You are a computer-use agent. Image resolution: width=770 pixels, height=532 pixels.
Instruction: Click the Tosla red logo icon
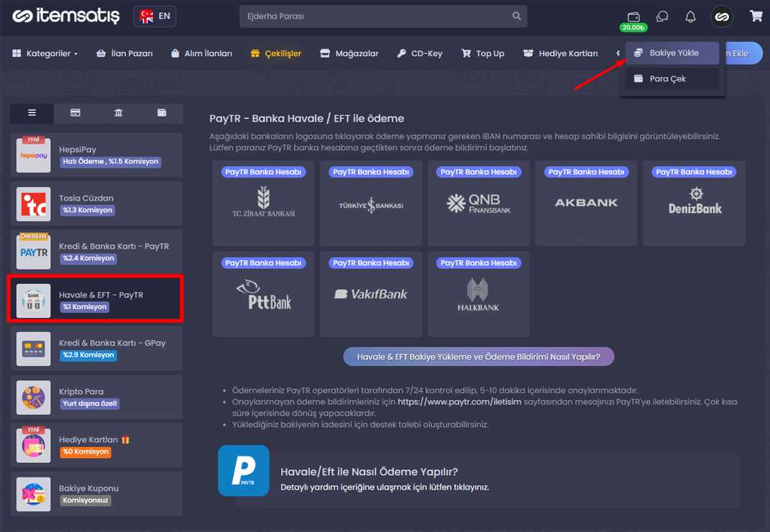[33, 204]
